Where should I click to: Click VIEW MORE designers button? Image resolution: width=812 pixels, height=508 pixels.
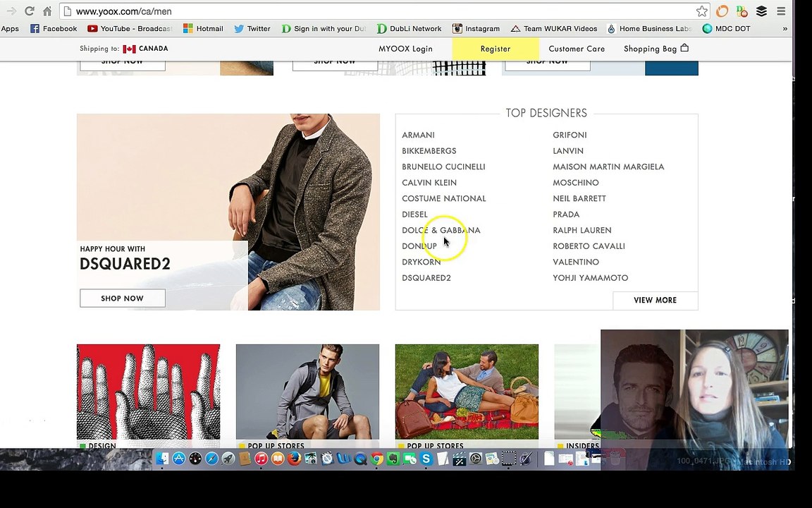coord(655,300)
